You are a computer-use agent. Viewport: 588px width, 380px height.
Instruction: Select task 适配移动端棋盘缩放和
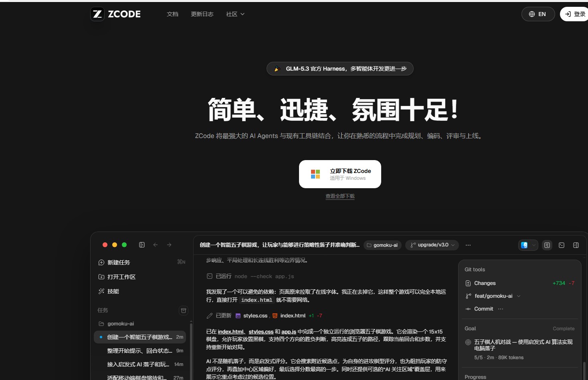(x=140, y=377)
